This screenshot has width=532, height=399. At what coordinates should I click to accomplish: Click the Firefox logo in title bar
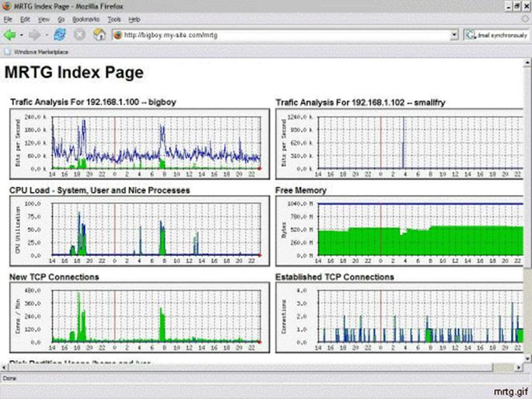[6, 5]
